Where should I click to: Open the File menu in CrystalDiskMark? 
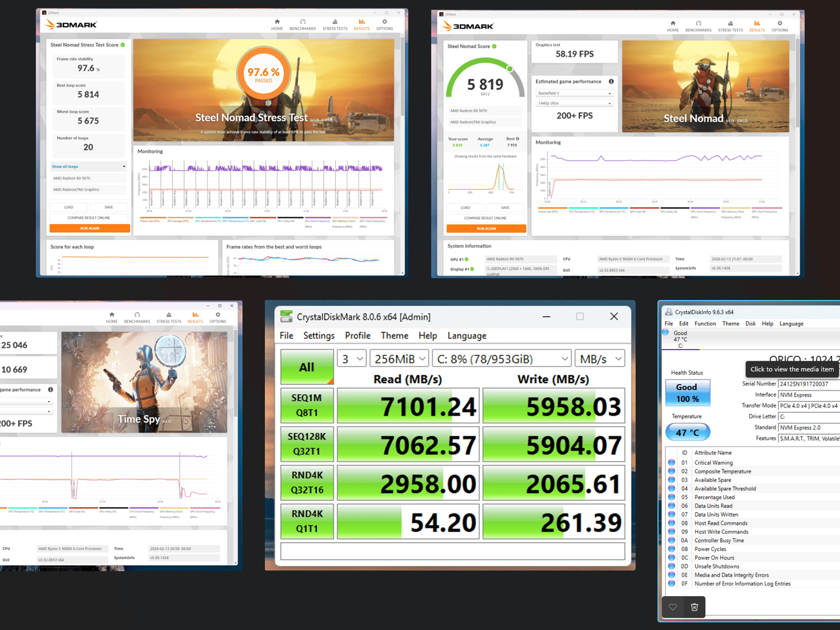click(286, 336)
